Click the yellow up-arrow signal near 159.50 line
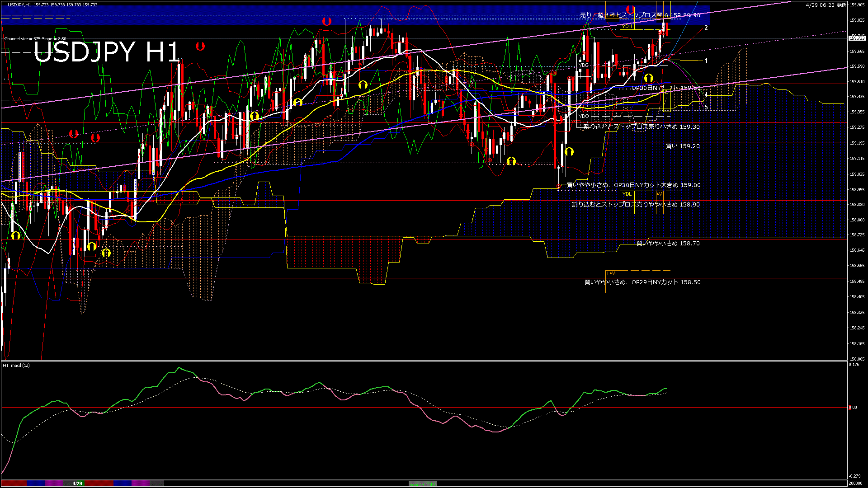 [x=649, y=78]
